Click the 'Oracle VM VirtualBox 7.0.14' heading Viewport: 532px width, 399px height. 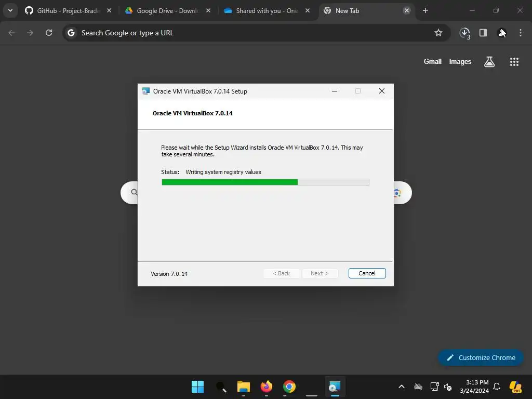[192, 113]
